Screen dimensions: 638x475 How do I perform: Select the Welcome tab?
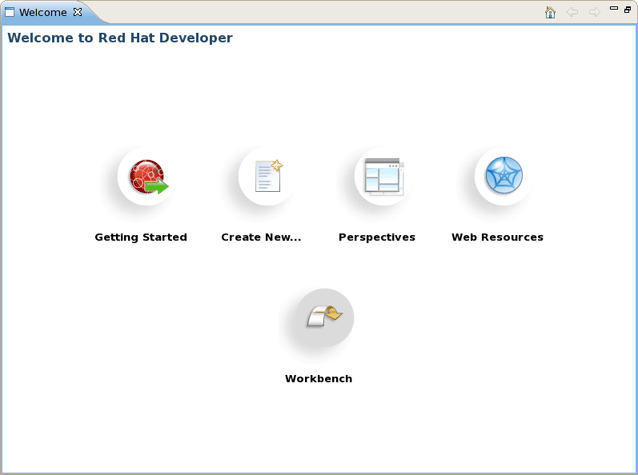click(x=43, y=12)
